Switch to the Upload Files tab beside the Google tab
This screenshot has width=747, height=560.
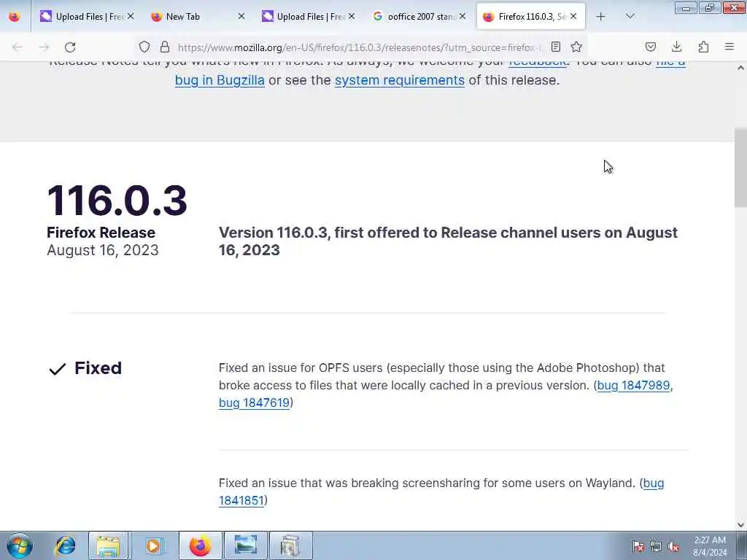pyautogui.click(x=309, y=17)
